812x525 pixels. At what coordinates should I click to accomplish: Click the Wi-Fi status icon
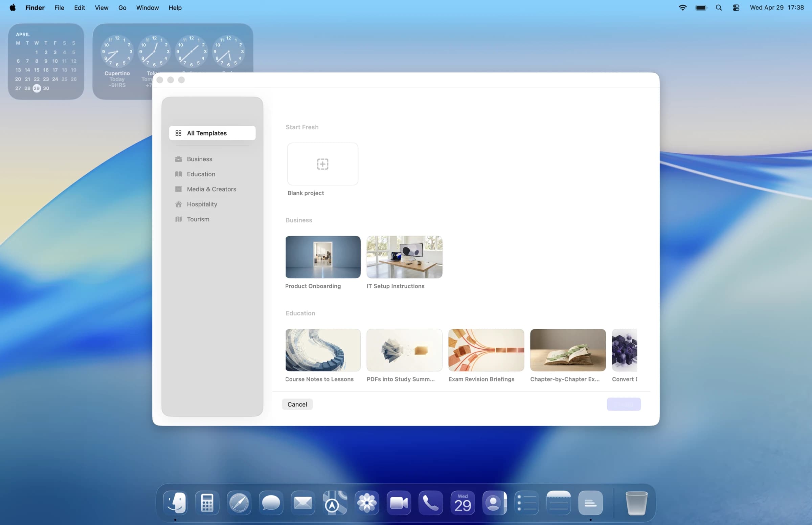(x=682, y=7)
